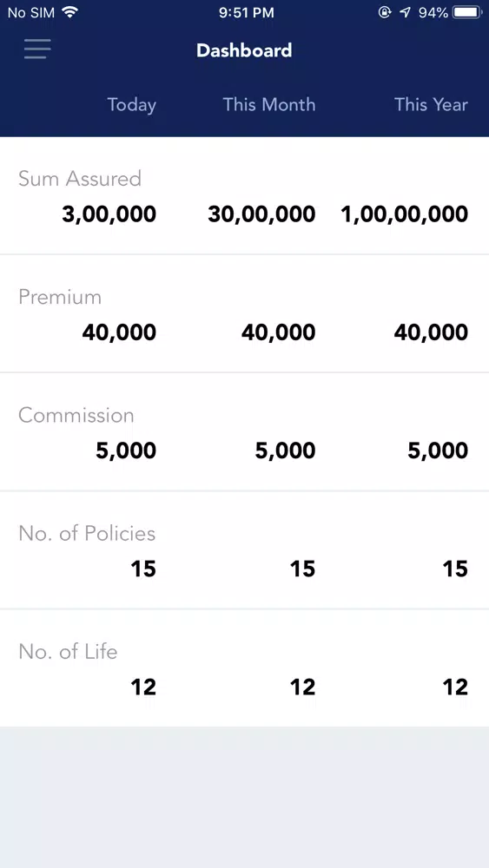This screenshot has width=489, height=868.
Task: Tap this year's Sum Assured 1,00,00,000
Action: (x=404, y=214)
